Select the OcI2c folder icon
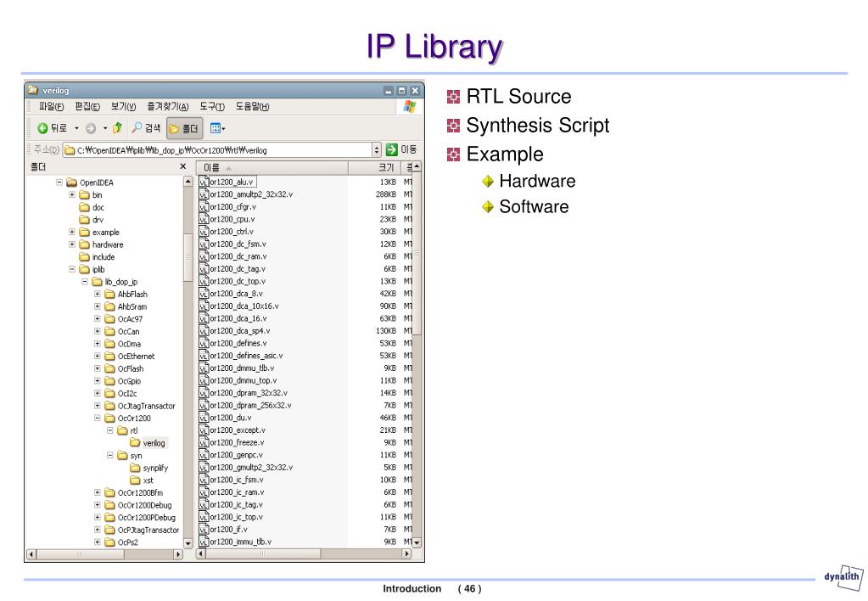The image size is (868, 601). pos(109,393)
